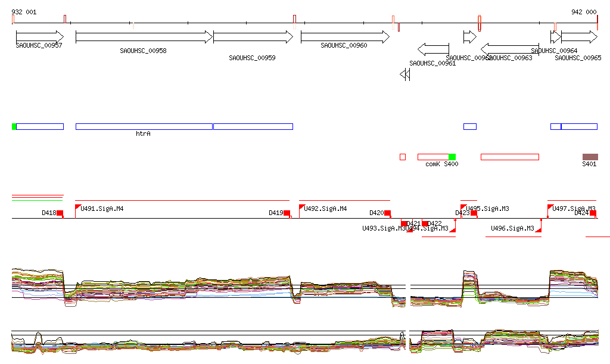The width and height of the screenshot is (610, 364).
Task: Click the D421 red marker below axis
Action: click(404, 223)
